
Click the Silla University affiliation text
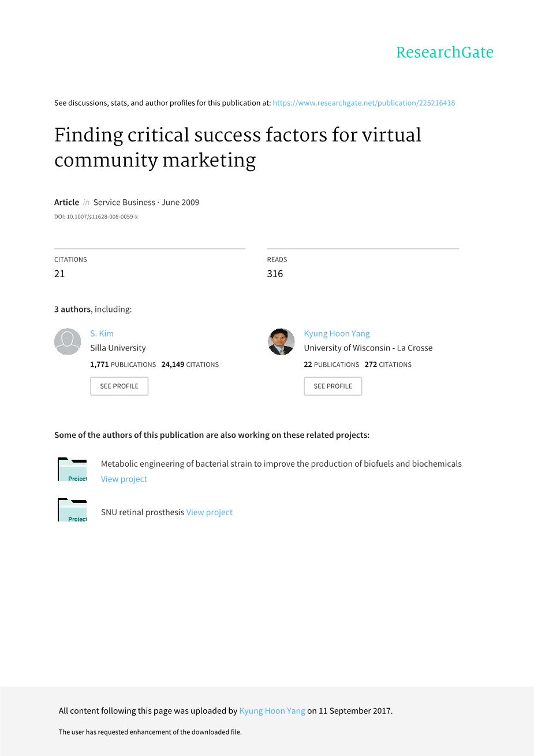118,348
